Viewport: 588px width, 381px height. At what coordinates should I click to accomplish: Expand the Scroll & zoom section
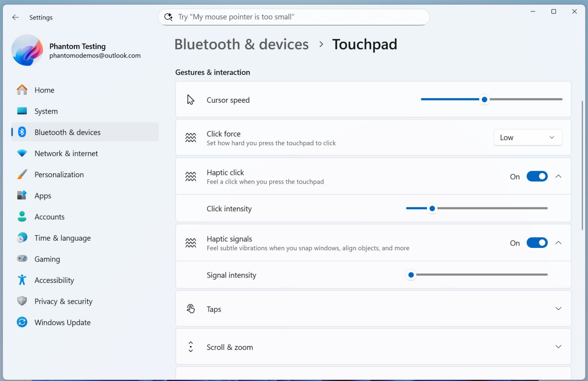(x=558, y=347)
